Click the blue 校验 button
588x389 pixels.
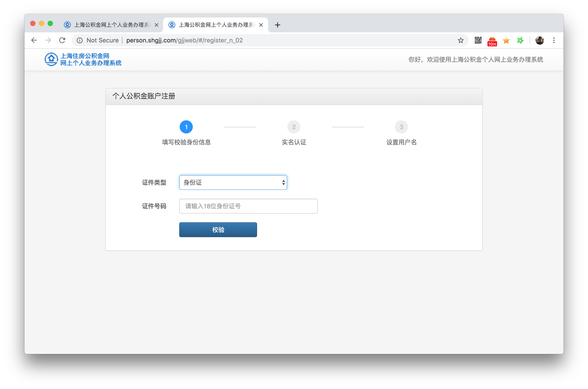click(218, 230)
